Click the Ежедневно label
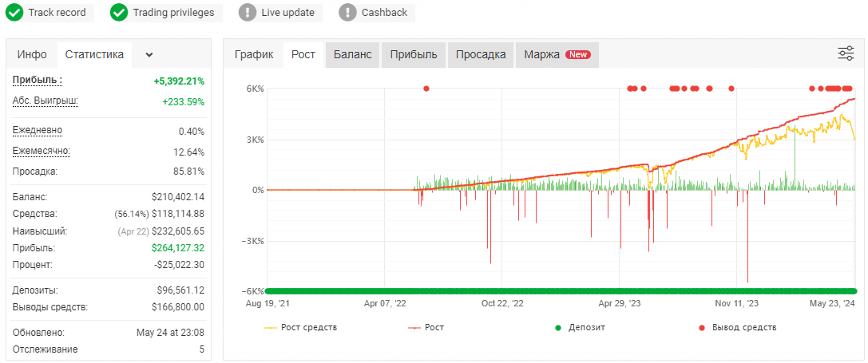The height and width of the screenshot is (363, 868). (37, 131)
